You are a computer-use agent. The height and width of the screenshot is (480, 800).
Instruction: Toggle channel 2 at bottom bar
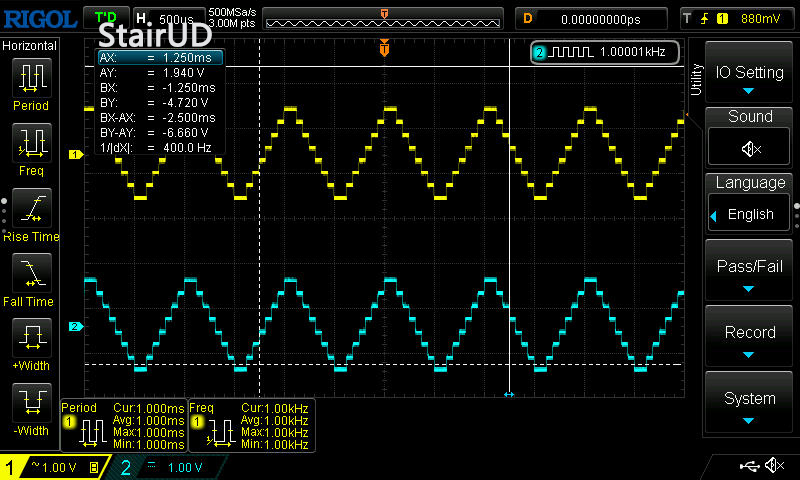162,467
